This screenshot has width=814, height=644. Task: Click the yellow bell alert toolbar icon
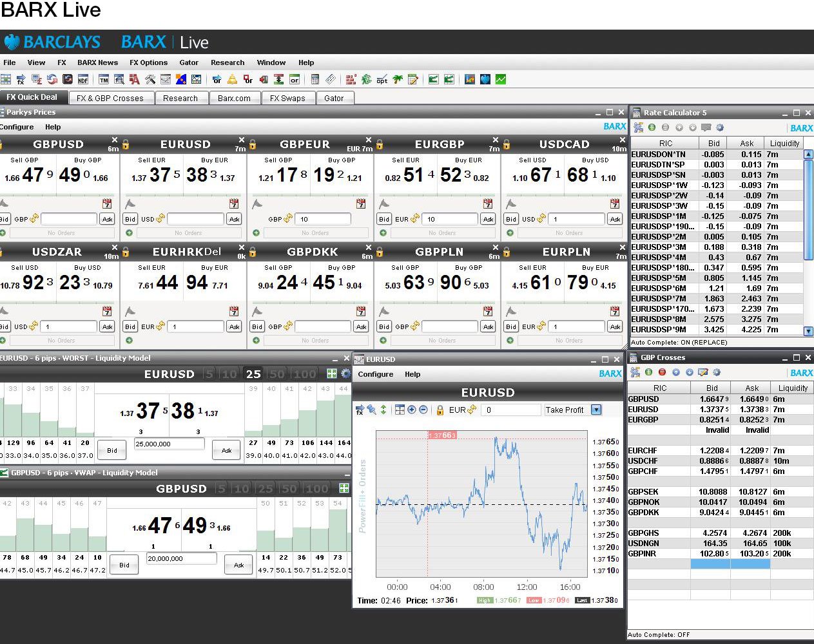pyautogui.click(x=233, y=79)
